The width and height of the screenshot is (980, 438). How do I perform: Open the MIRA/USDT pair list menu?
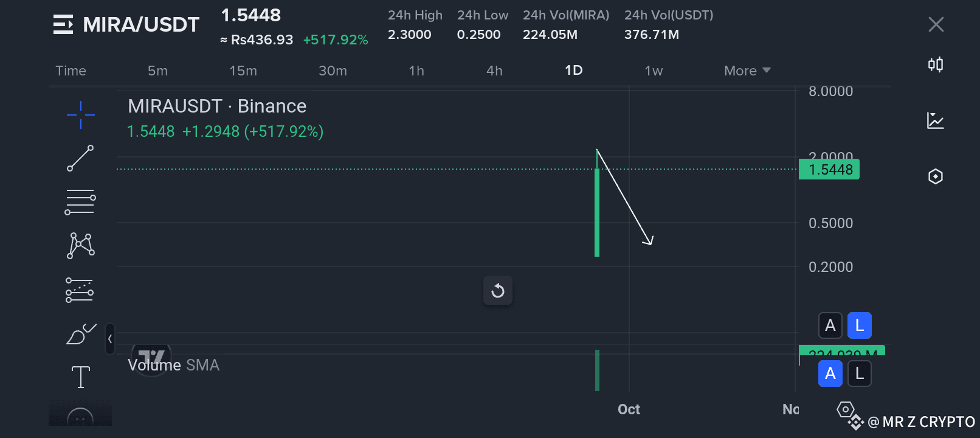(63, 24)
